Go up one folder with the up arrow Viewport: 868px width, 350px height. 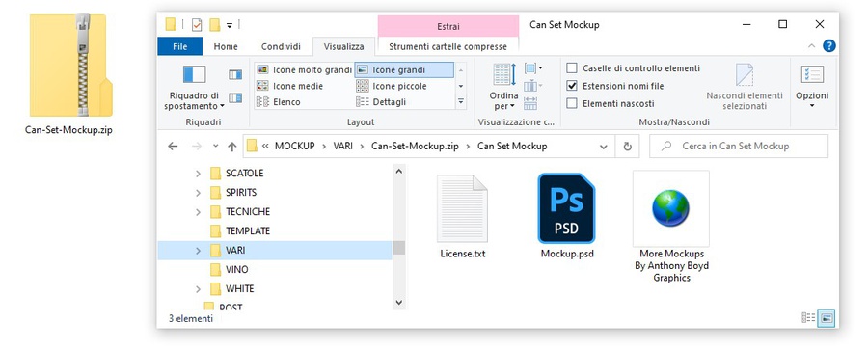(231, 147)
